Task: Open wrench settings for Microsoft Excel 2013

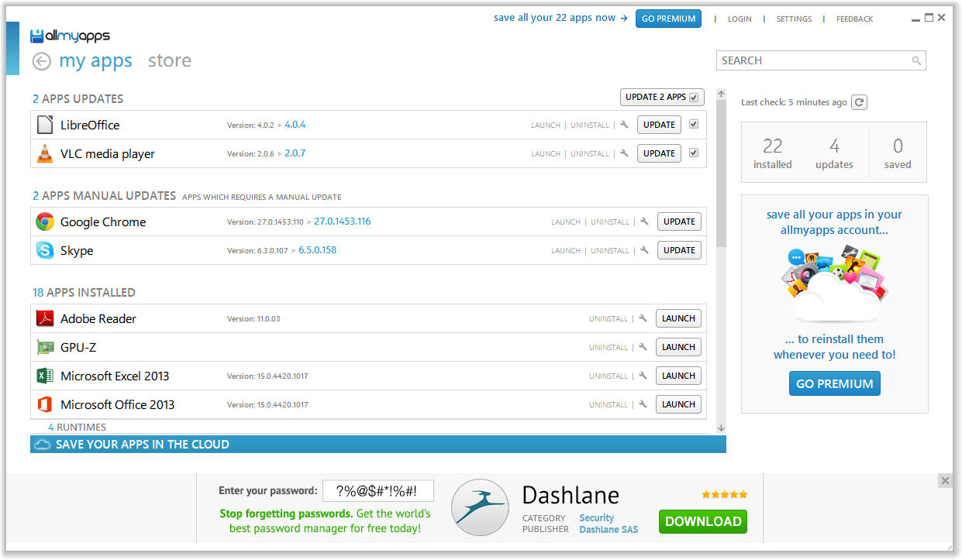Action: click(643, 376)
